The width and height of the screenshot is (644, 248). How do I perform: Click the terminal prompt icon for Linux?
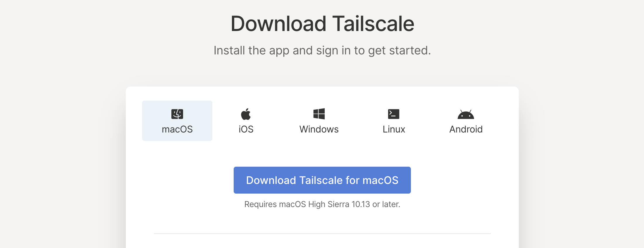pos(393,114)
